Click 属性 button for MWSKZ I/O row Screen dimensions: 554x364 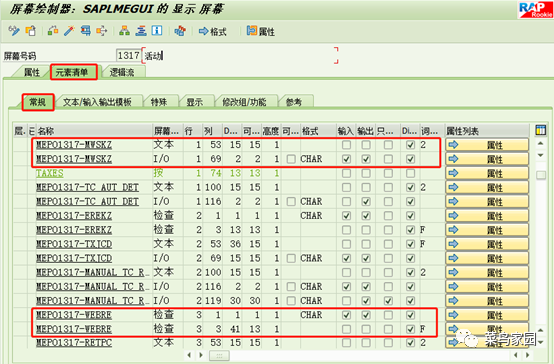(487, 159)
